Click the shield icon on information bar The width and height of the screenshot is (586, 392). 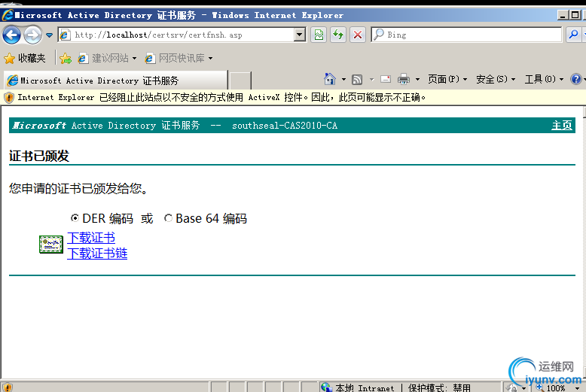(x=8, y=98)
